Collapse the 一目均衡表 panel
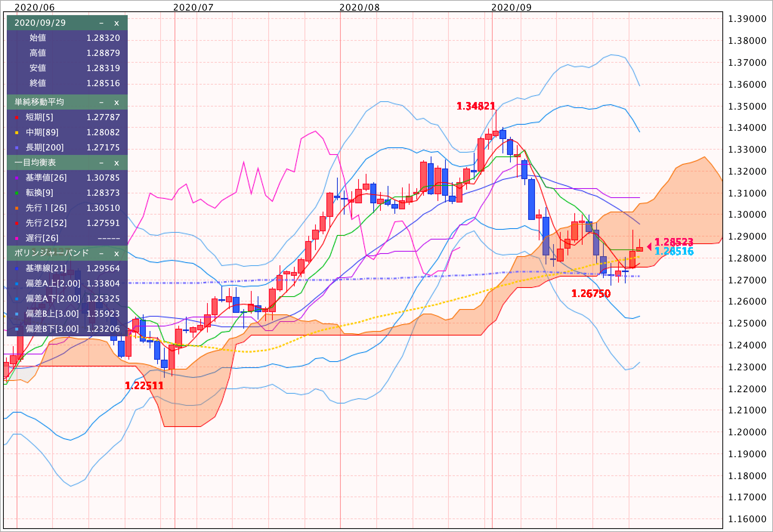 [101, 163]
